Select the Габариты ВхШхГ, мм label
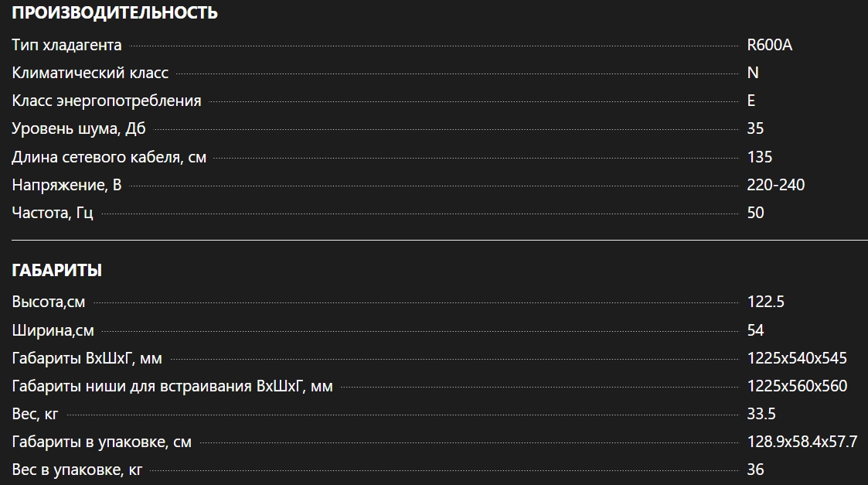868x485 pixels. coord(87,358)
